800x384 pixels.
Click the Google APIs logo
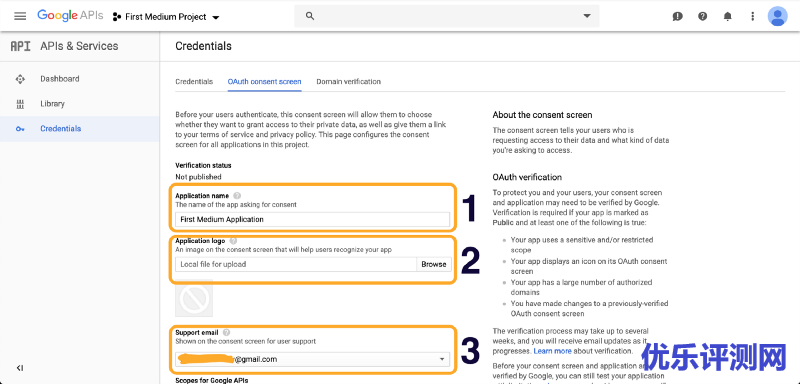(x=70, y=16)
